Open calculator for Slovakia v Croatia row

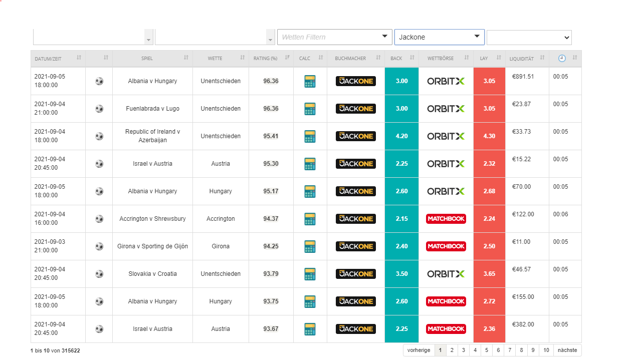(310, 274)
